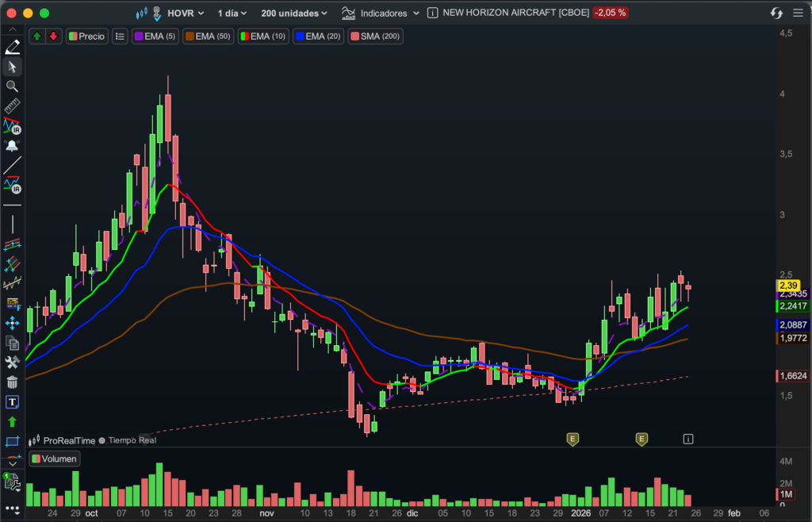Select the diagonal trend line tool

pos(12,165)
